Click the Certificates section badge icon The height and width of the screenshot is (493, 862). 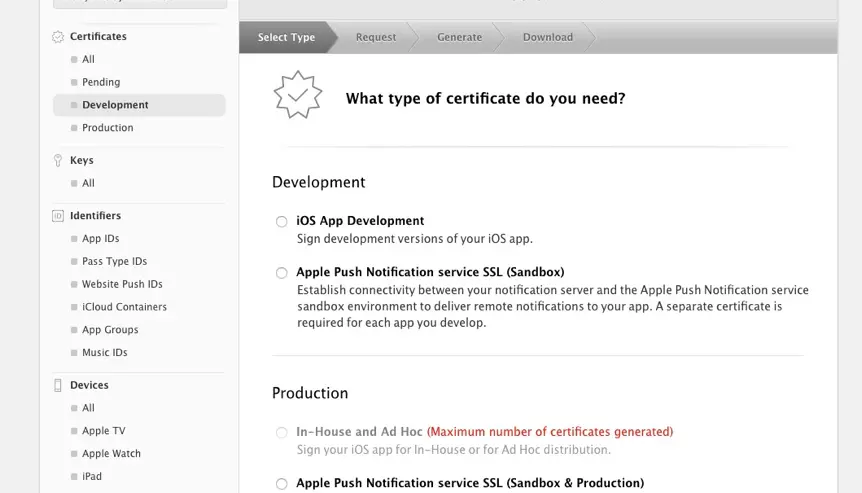58,37
